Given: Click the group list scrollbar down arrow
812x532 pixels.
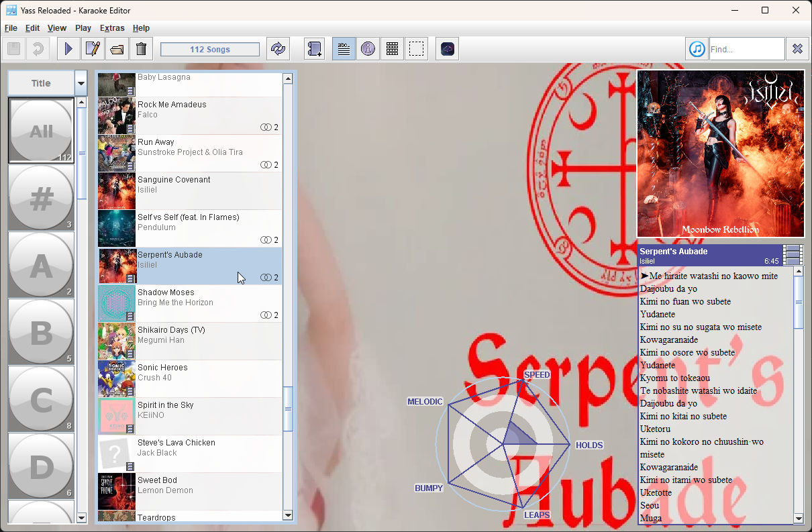Looking at the screenshot, I should (82, 518).
